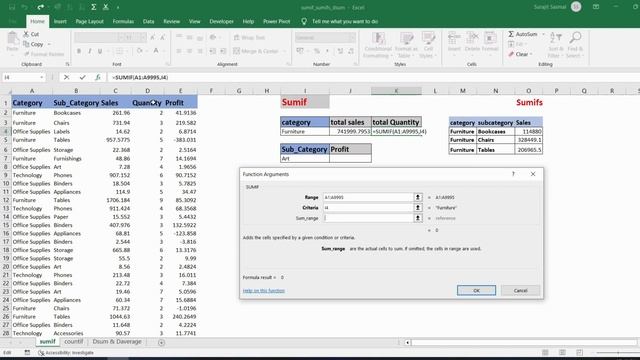This screenshot has height=360, width=640.
Task: Collapse dialog using Sum_range field arrow button
Action: (418, 218)
